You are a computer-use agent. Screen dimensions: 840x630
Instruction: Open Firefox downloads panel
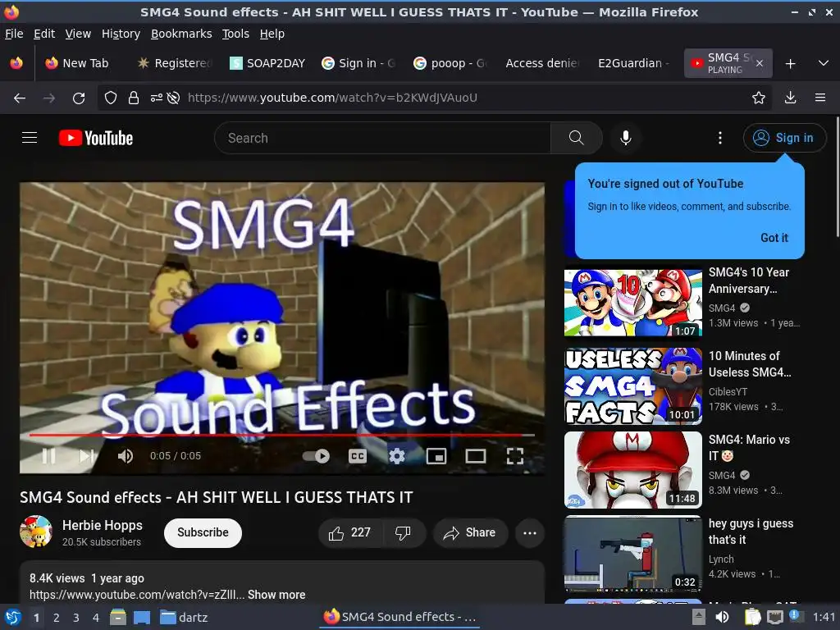tap(790, 98)
